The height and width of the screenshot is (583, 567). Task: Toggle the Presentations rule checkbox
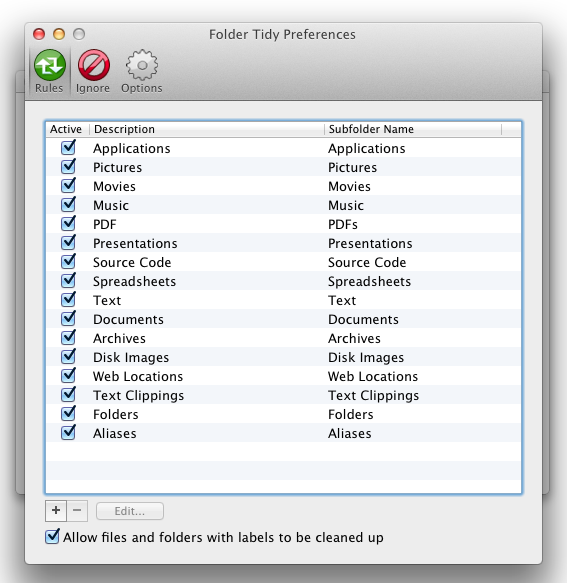coord(68,242)
